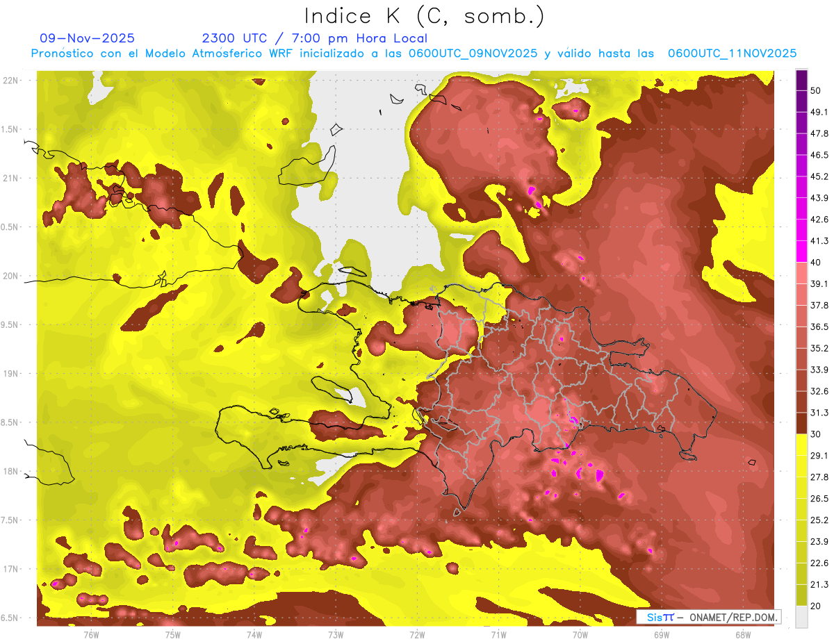Screen dimensions: 834x644
Task: Click the '69W' longitude label
Action: 662,634
